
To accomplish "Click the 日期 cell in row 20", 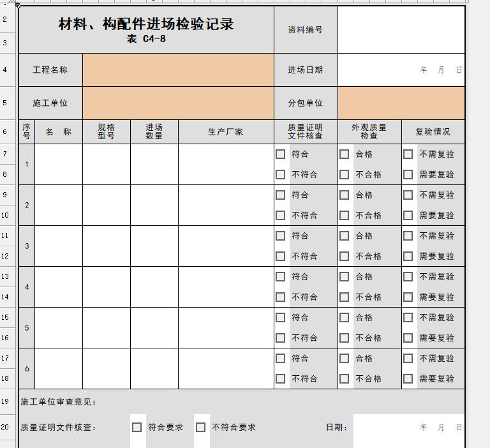I will (408, 427).
